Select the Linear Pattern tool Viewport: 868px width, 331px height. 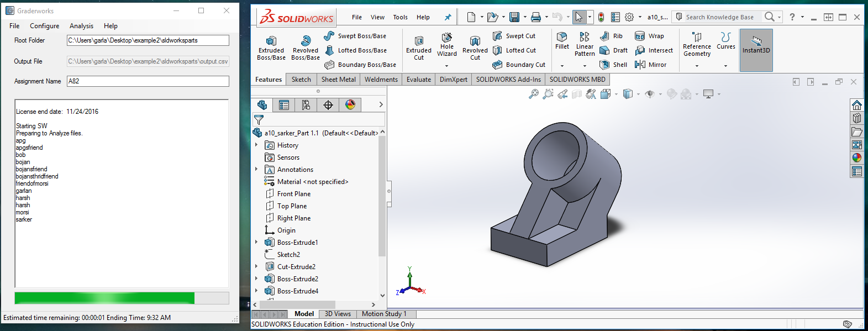585,44
